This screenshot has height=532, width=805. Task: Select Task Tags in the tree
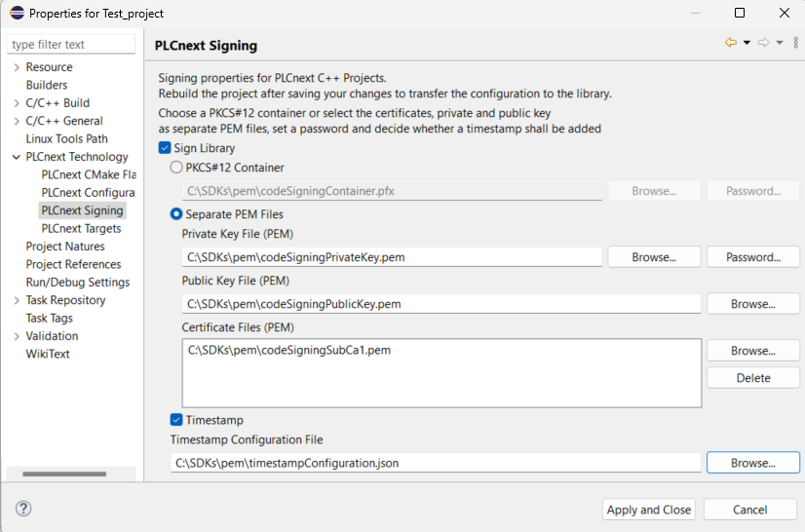click(x=50, y=319)
